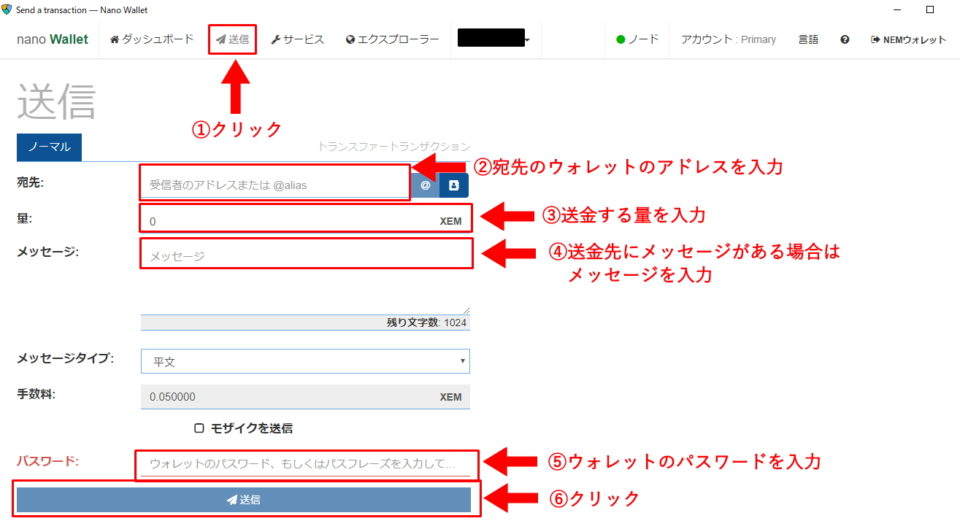
Task: Click the nano Wallet logo text
Action: coord(52,39)
